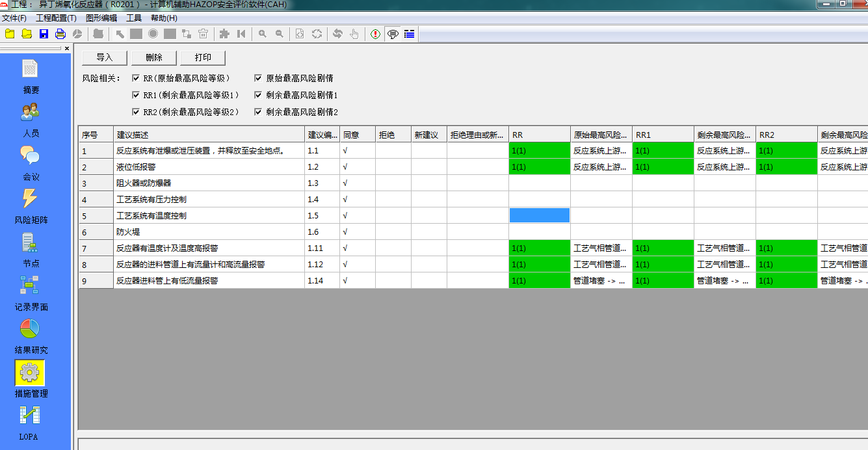Click the 工艺系统有压力控制 cell
Viewport: 868px width, 450px height.
click(x=209, y=199)
